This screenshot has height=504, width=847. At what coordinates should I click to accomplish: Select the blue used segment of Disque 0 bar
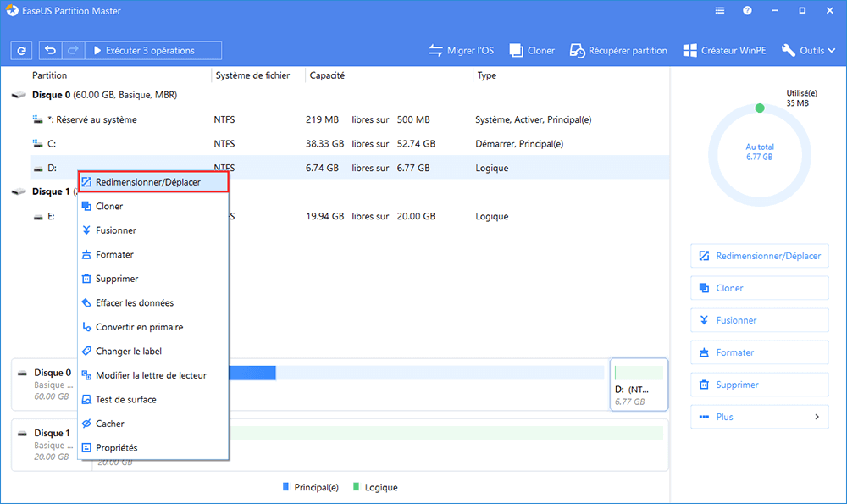click(x=252, y=373)
